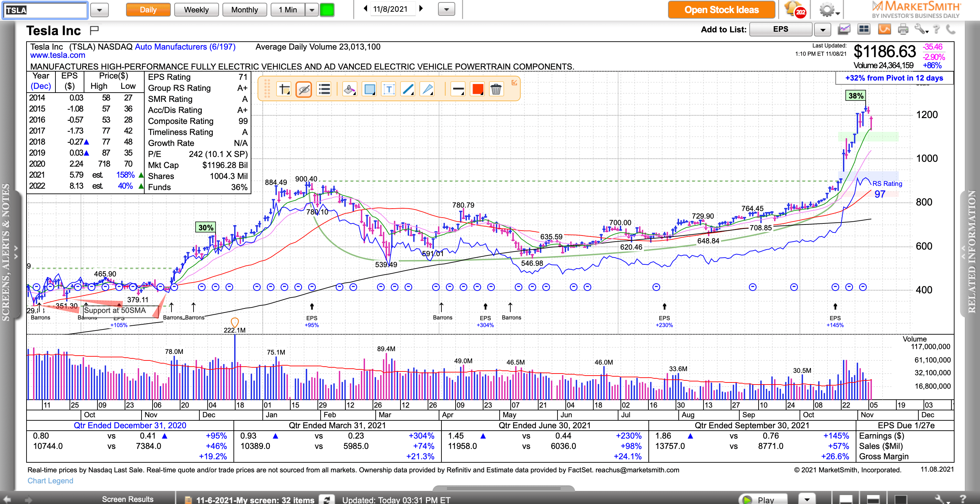Switch to multi-chart grid layout

[864, 29]
